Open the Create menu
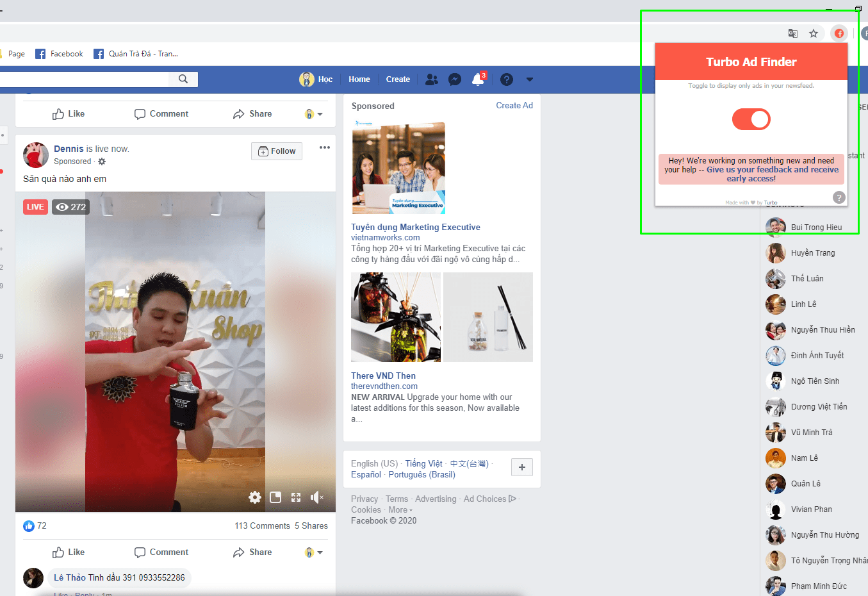Screen dimensions: 868x596 pyautogui.click(x=398, y=79)
